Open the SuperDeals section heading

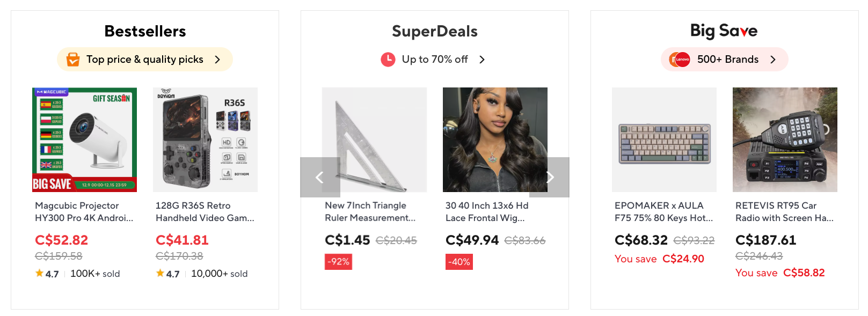tap(435, 31)
